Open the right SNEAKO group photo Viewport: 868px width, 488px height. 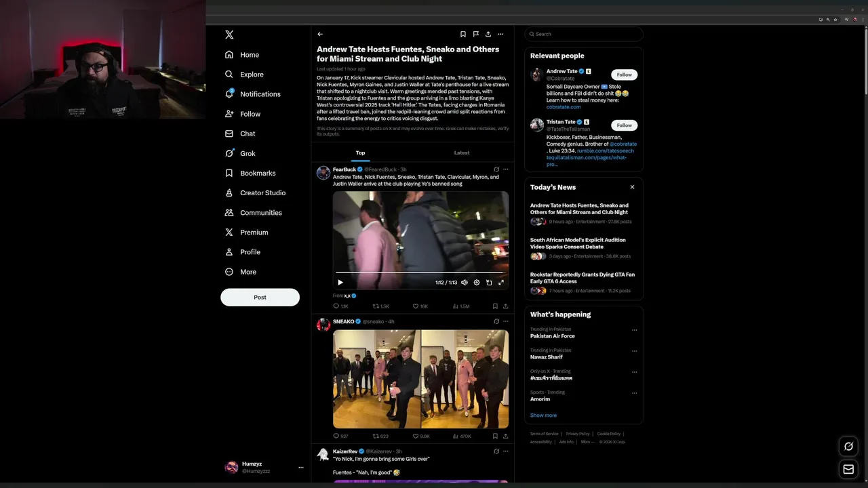[465, 379]
